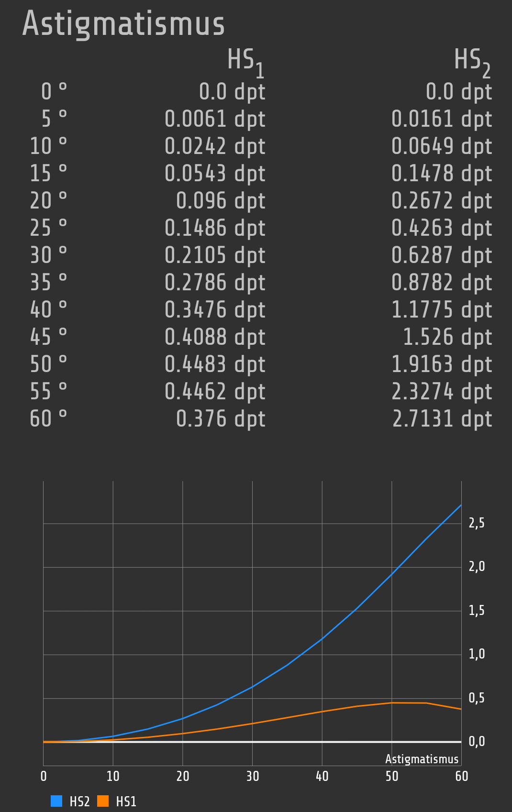The width and height of the screenshot is (512, 812).
Task: Click the Astigmatismus axis title in chart
Action: 422,759
